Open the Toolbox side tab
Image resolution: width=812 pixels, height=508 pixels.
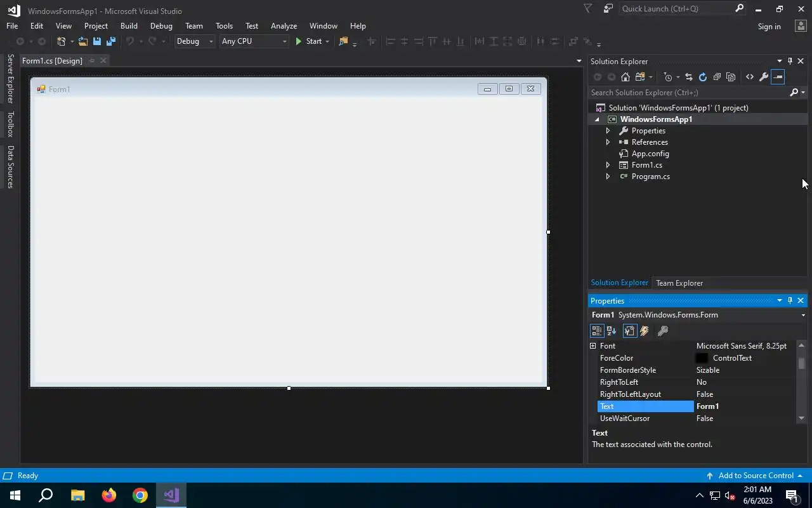[x=10, y=124]
